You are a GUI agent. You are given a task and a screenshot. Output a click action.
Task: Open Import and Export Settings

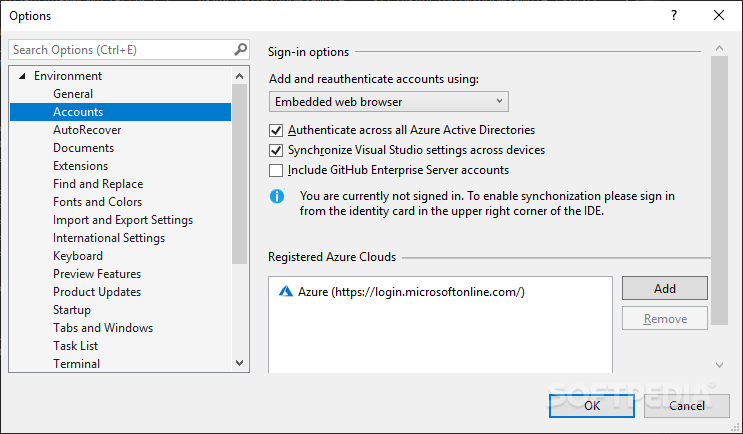tap(123, 220)
